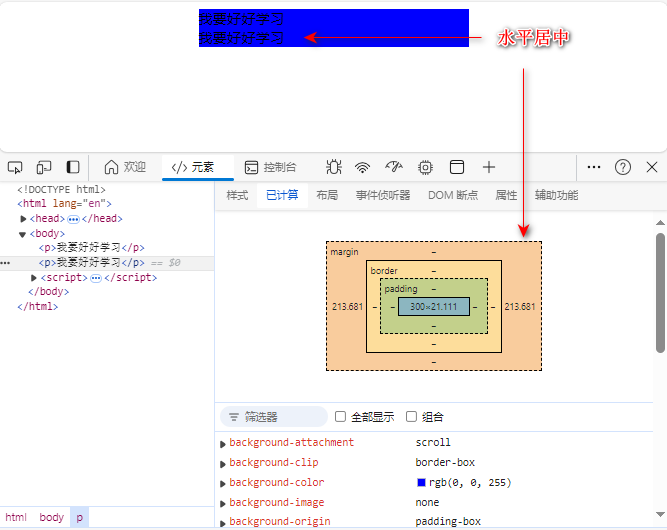
Task: Click the ellipsis badge inside head tag
Action: click(x=73, y=219)
